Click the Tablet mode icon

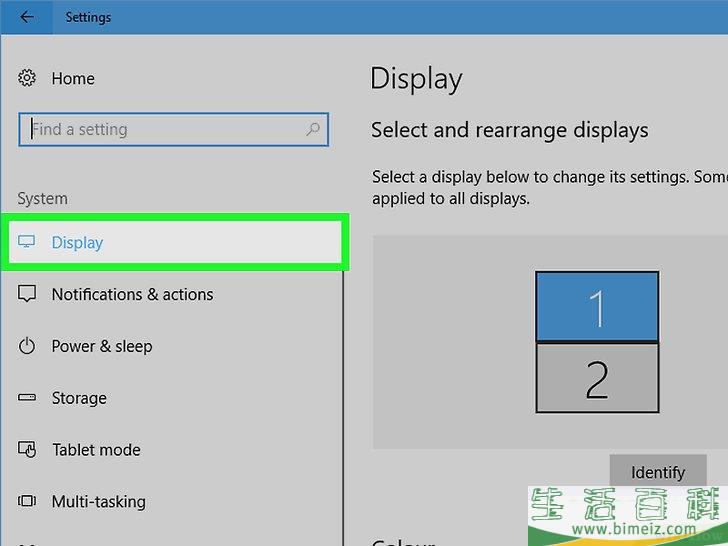(x=28, y=450)
